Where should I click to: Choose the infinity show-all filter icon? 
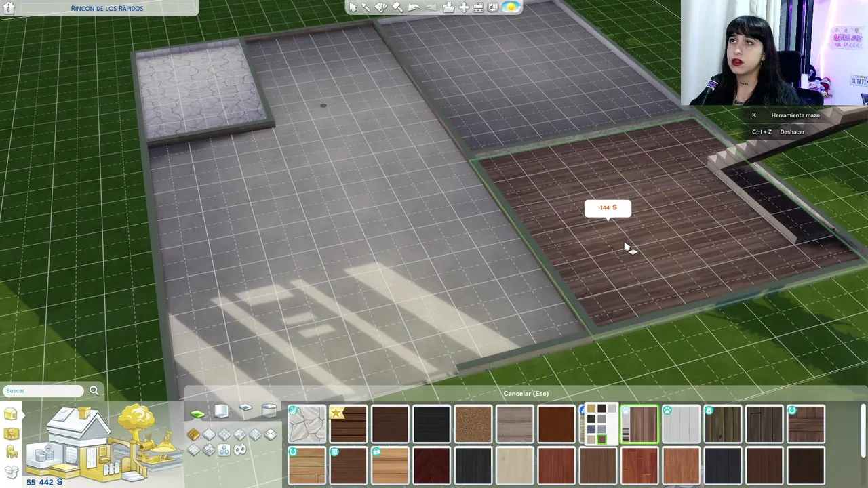[x=240, y=450]
